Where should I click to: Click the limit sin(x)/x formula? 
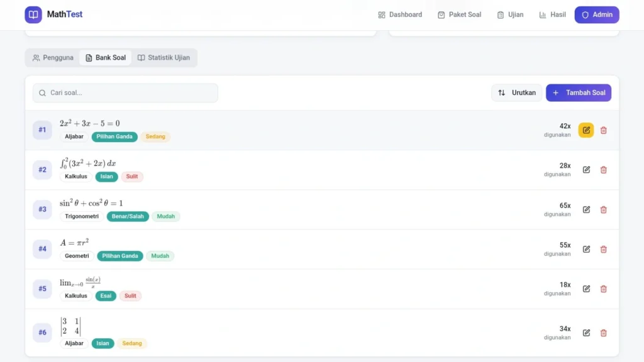80,282
